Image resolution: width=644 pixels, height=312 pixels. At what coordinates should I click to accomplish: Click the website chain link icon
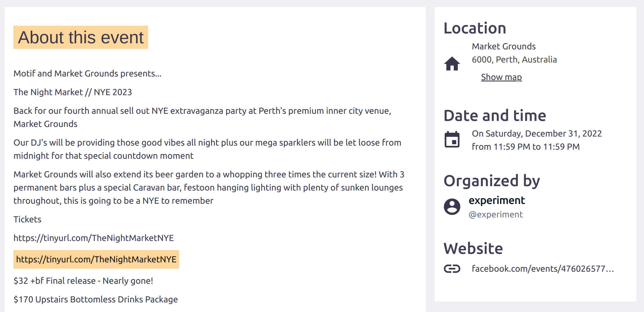(x=452, y=269)
